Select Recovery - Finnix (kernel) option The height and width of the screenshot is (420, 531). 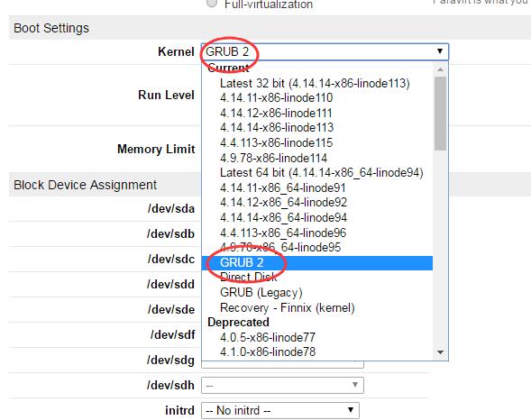click(317, 307)
